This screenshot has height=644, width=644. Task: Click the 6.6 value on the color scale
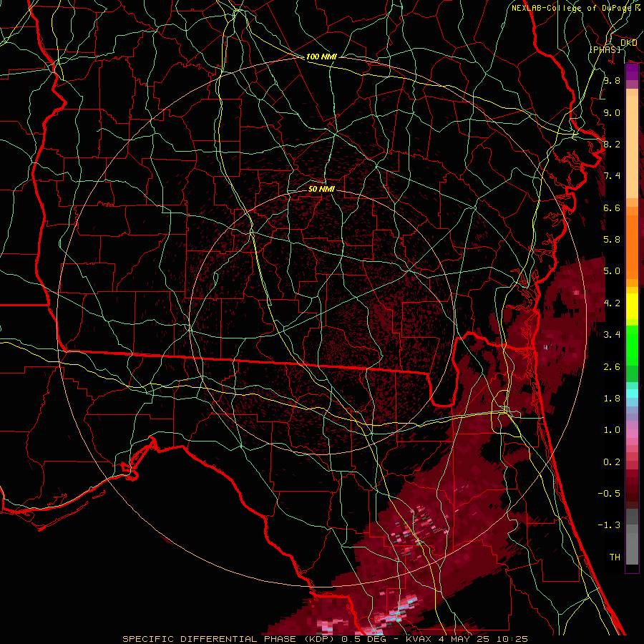click(x=612, y=208)
